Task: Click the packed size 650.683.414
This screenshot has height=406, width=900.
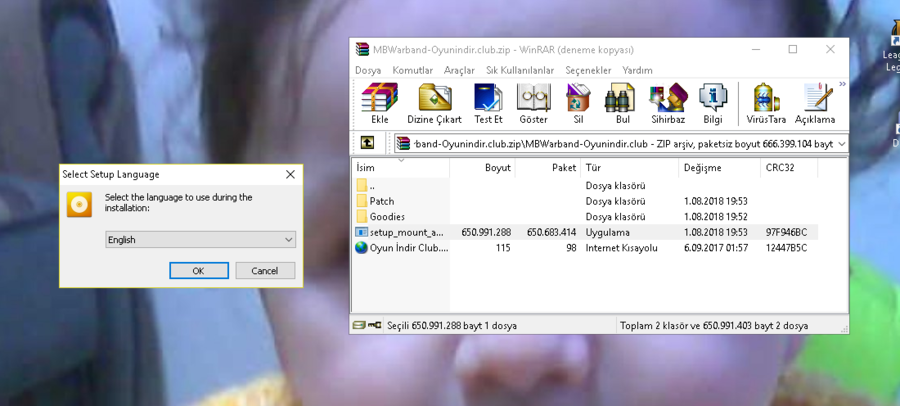Action: [x=552, y=233]
